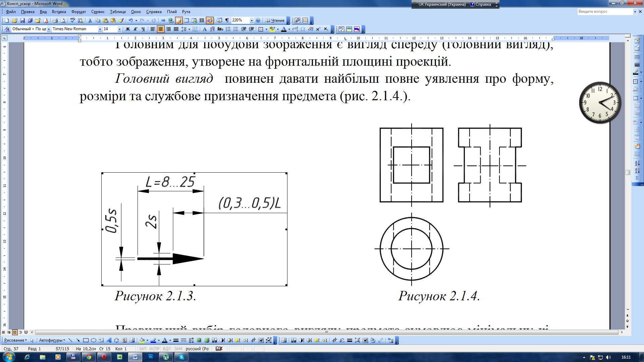Select the Arrow drawing tool
The image size is (644, 362).
point(78,340)
